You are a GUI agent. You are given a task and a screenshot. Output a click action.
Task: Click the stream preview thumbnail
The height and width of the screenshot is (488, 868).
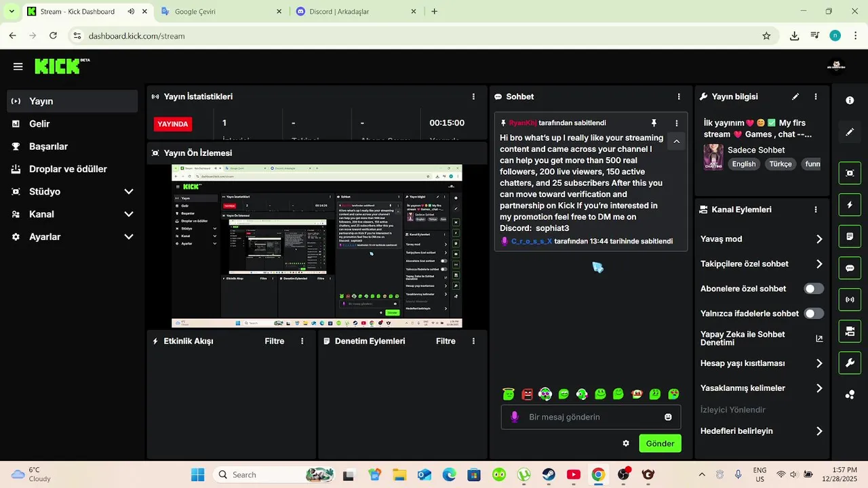pyautogui.click(x=317, y=246)
